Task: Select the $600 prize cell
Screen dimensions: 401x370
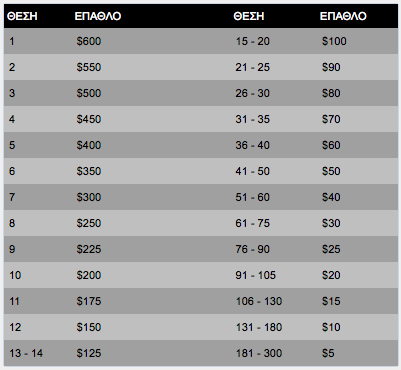Action: 89,41
